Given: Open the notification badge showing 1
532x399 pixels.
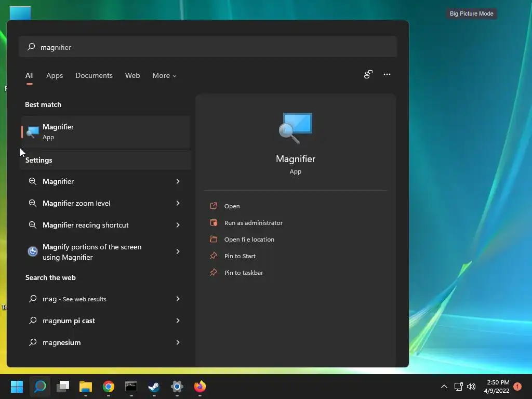Looking at the screenshot, I should click(x=517, y=387).
